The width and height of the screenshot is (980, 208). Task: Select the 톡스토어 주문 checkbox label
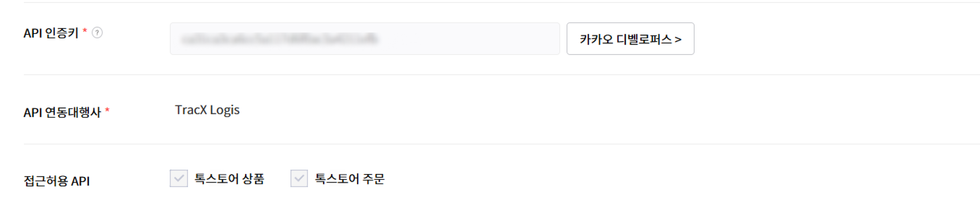350,179
